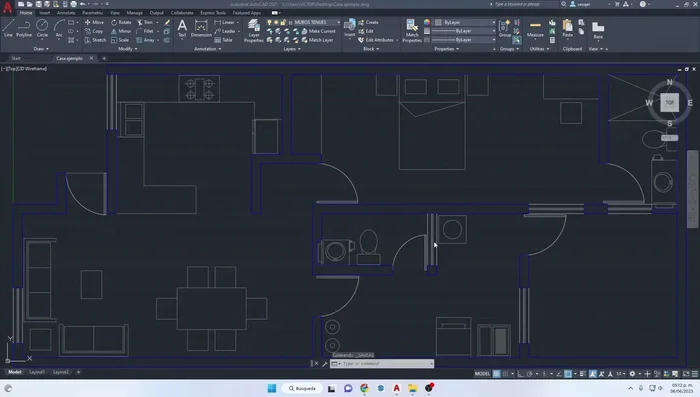The width and height of the screenshot is (700, 397).
Task: Open the AutoCAD application menu logo
Action: pos(7,6)
